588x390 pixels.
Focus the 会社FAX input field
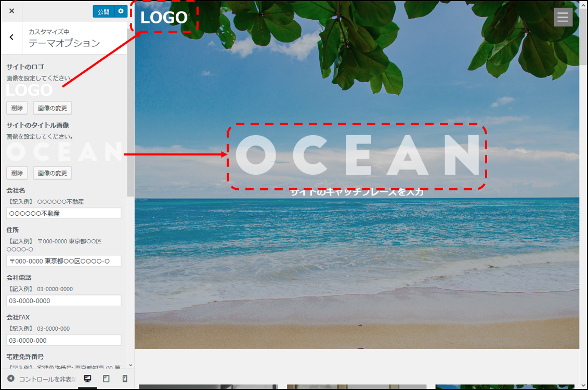[x=64, y=341]
